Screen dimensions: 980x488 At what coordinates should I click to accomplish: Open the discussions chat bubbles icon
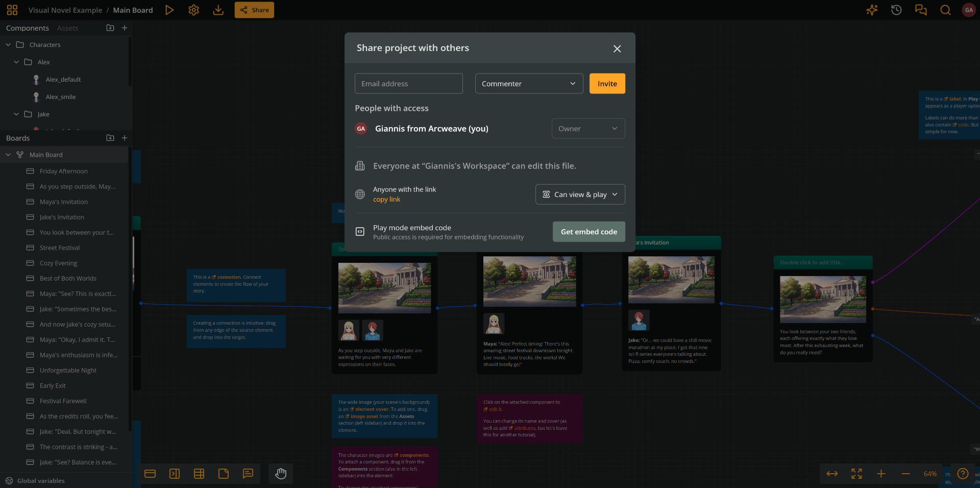coord(920,10)
